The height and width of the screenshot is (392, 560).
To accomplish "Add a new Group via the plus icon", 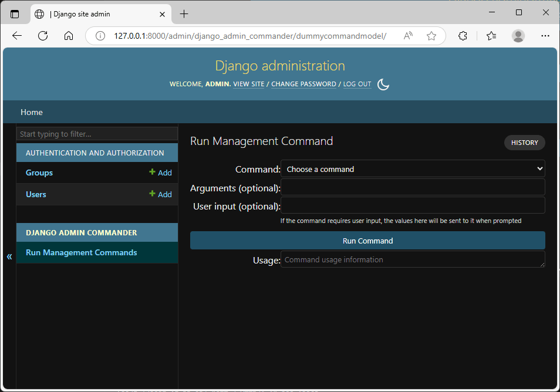I will coord(160,172).
